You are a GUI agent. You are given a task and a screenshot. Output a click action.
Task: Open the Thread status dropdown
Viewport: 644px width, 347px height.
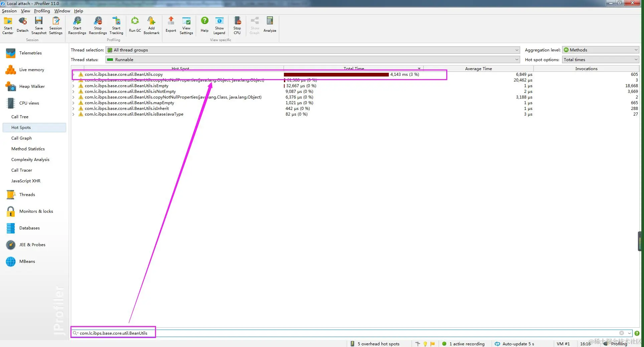(313, 60)
